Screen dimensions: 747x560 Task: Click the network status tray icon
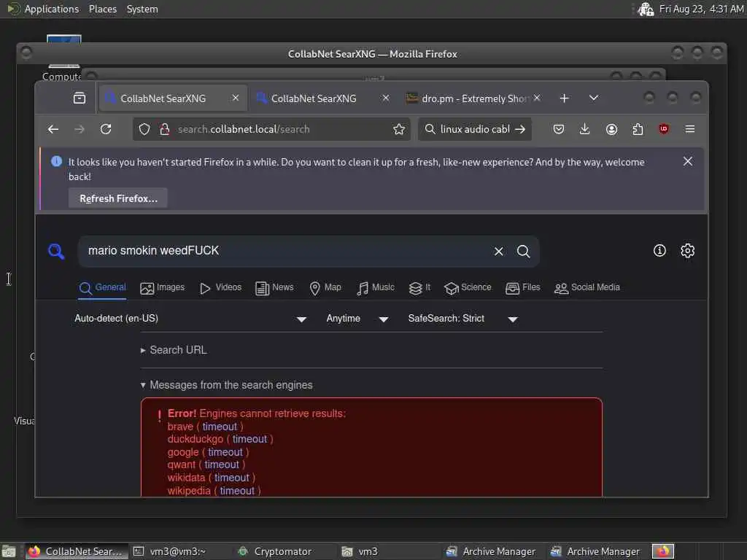(646, 9)
